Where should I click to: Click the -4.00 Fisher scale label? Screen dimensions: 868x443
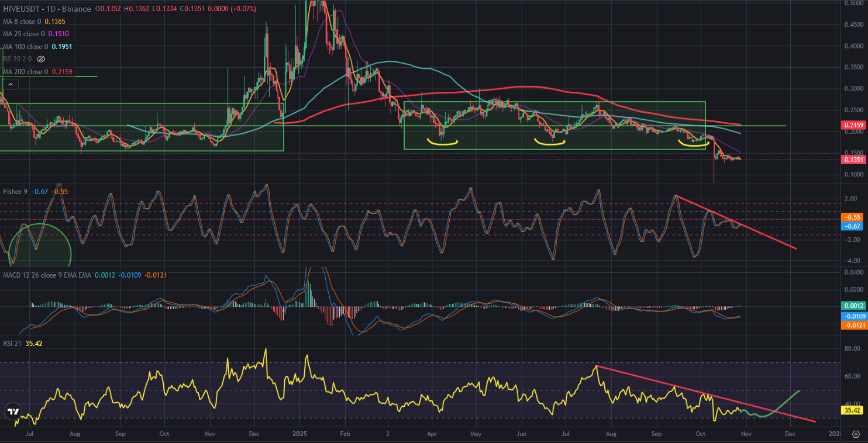(851, 261)
